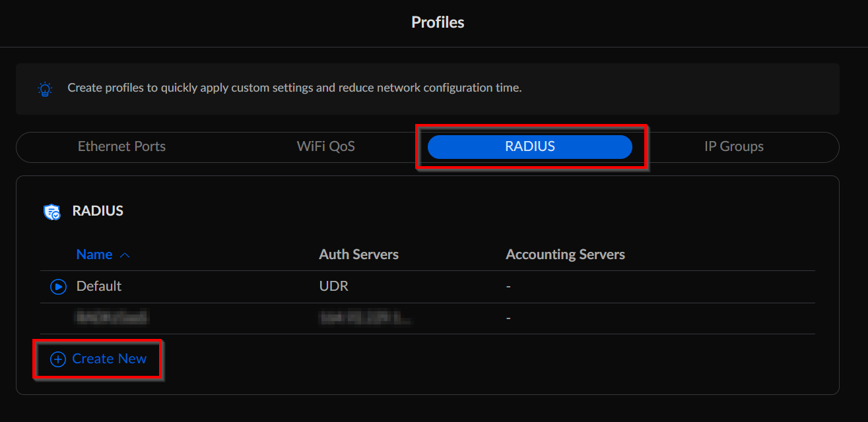
Task: Click the tip banner text about creating profiles
Action: click(x=293, y=88)
